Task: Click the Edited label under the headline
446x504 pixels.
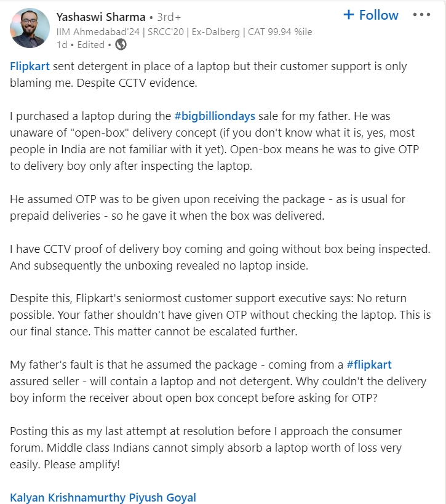Action: point(90,44)
